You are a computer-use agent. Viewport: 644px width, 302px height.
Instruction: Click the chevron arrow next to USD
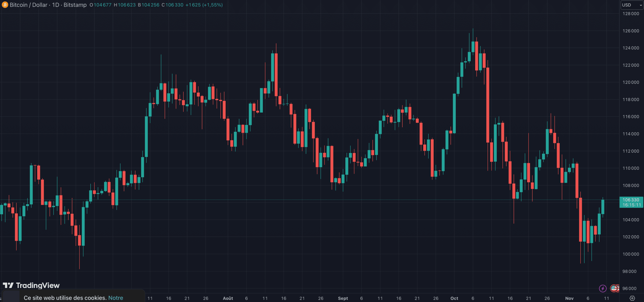coord(639,5)
